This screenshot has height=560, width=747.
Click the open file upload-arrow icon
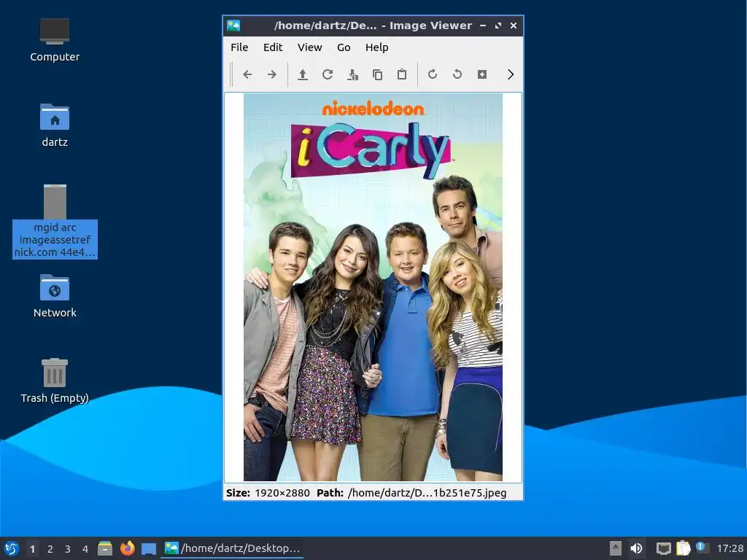(303, 74)
